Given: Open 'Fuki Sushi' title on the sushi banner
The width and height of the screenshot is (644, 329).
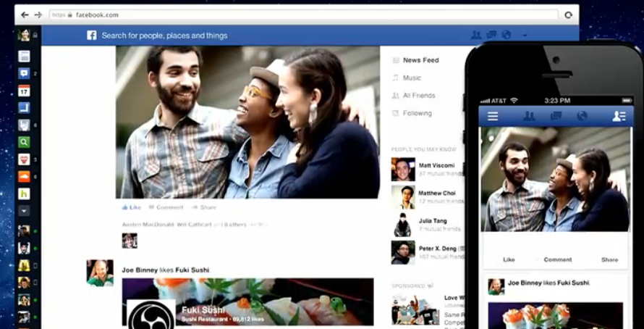Looking at the screenshot, I should pyautogui.click(x=203, y=309).
